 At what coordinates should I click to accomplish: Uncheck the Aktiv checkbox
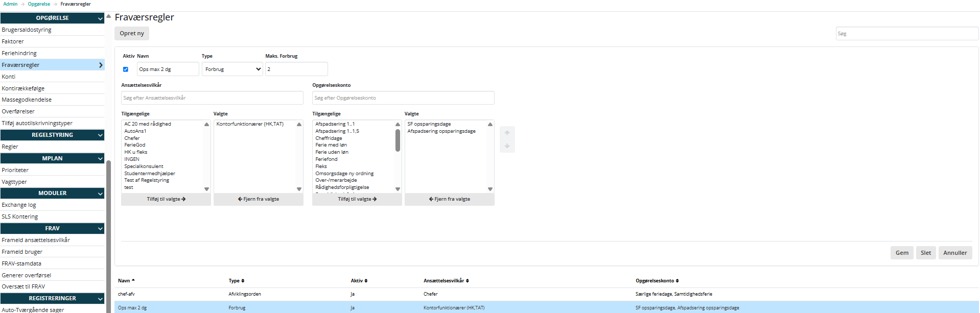point(126,69)
